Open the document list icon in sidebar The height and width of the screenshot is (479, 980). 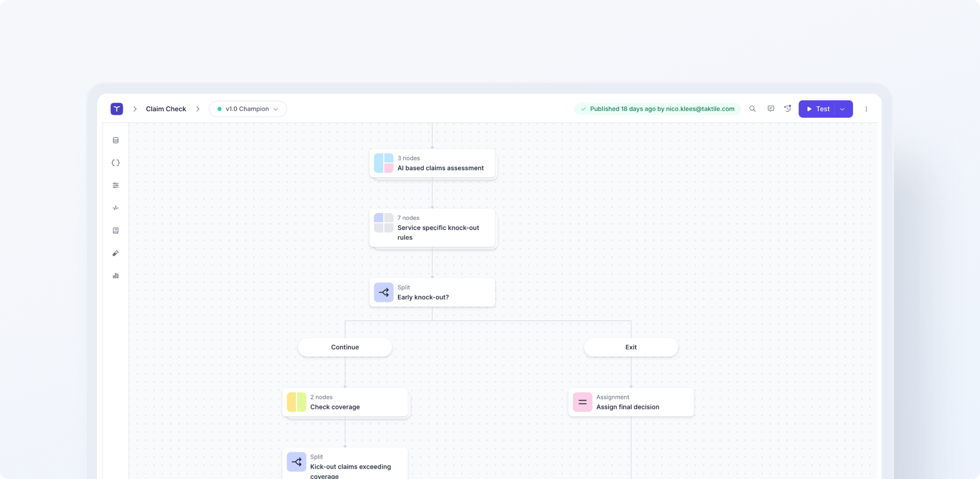[x=116, y=231]
